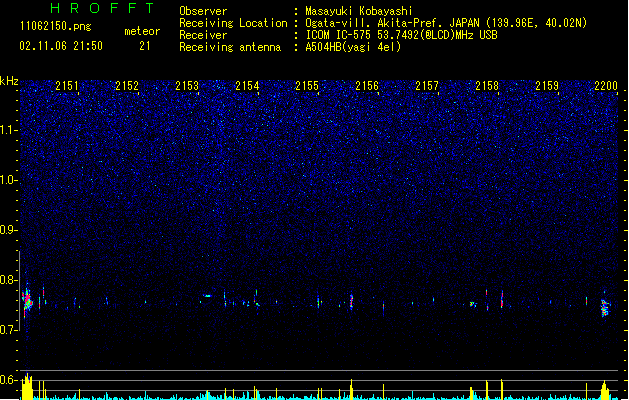Viewport: 629px width, 400px height.
Task: Click the meteor count value 21
Action: (145, 46)
